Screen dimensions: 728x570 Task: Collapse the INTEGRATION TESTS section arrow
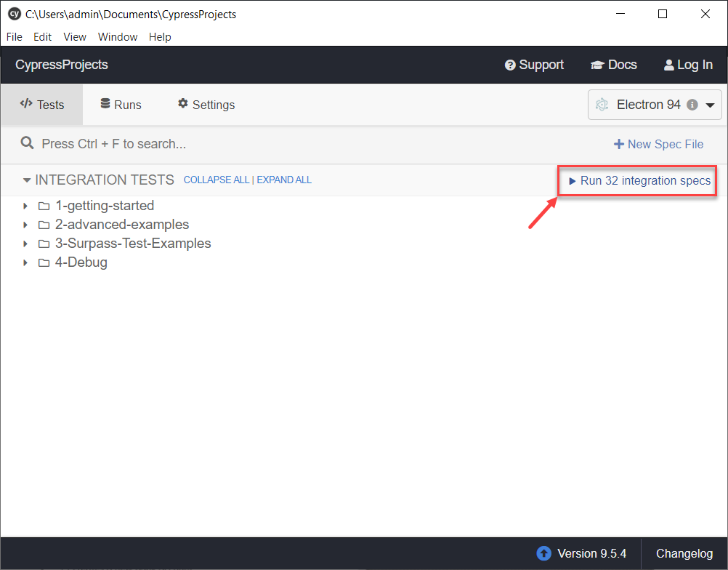tap(27, 180)
